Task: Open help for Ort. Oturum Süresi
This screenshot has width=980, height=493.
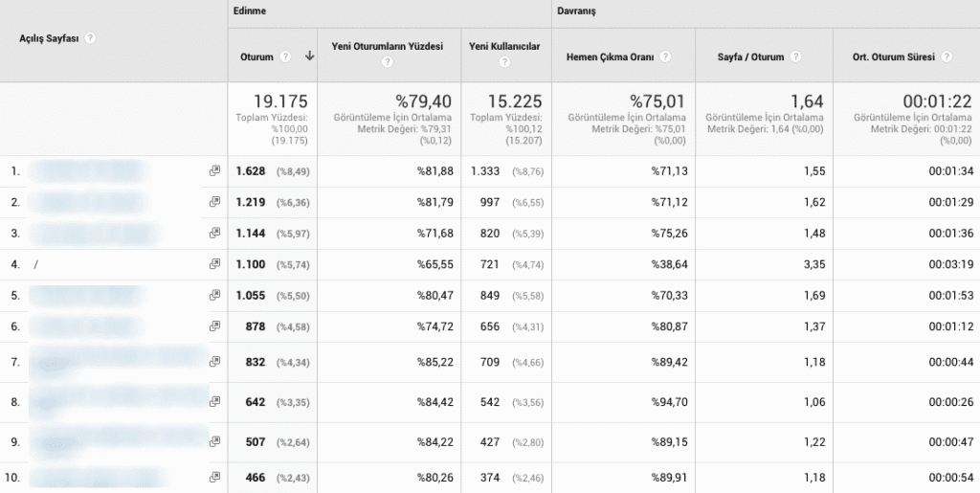Action: 947,57
